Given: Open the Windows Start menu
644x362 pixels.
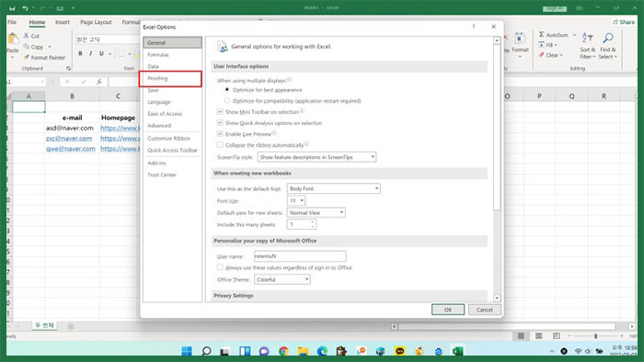Looking at the screenshot, I should click(x=187, y=351).
